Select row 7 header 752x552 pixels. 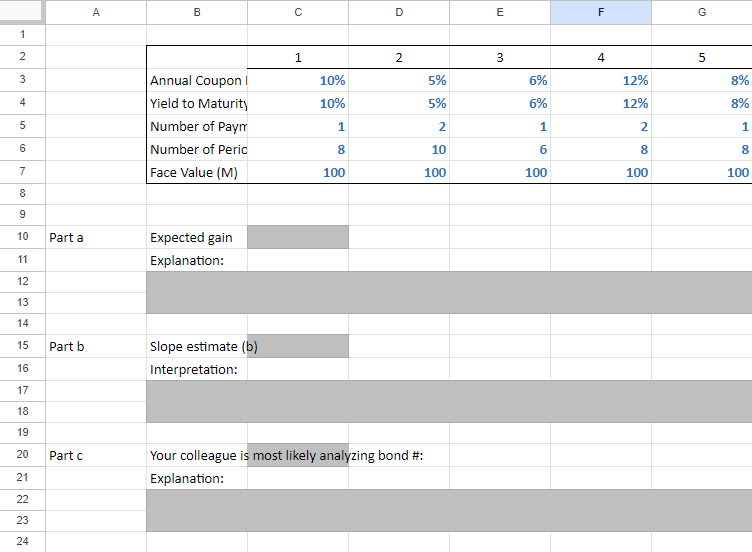[x=23, y=171]
